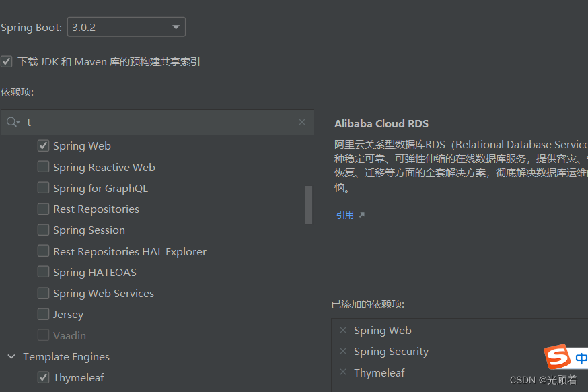Click the 引用 reference link
588x392 pixels.
[345, 214]
